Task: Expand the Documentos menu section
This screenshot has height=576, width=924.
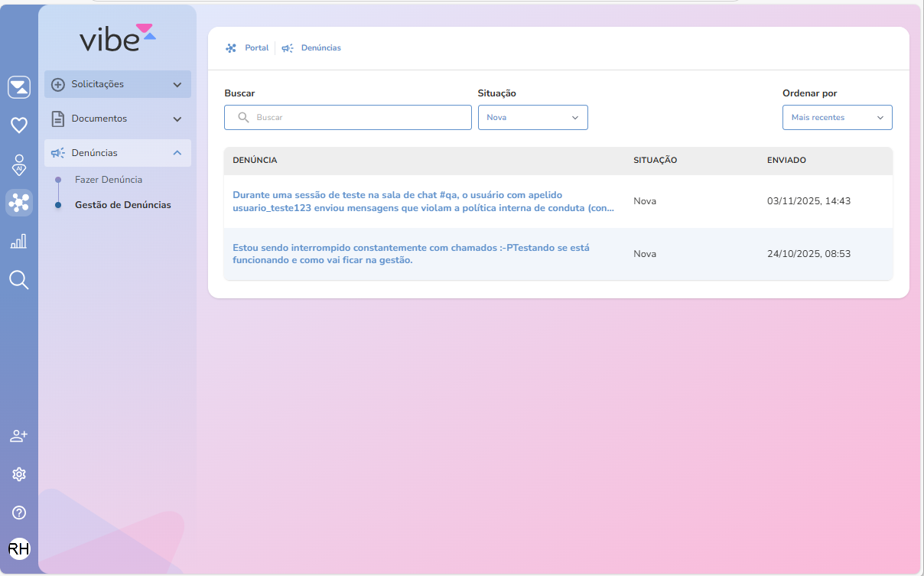Action: coord(118,119)
